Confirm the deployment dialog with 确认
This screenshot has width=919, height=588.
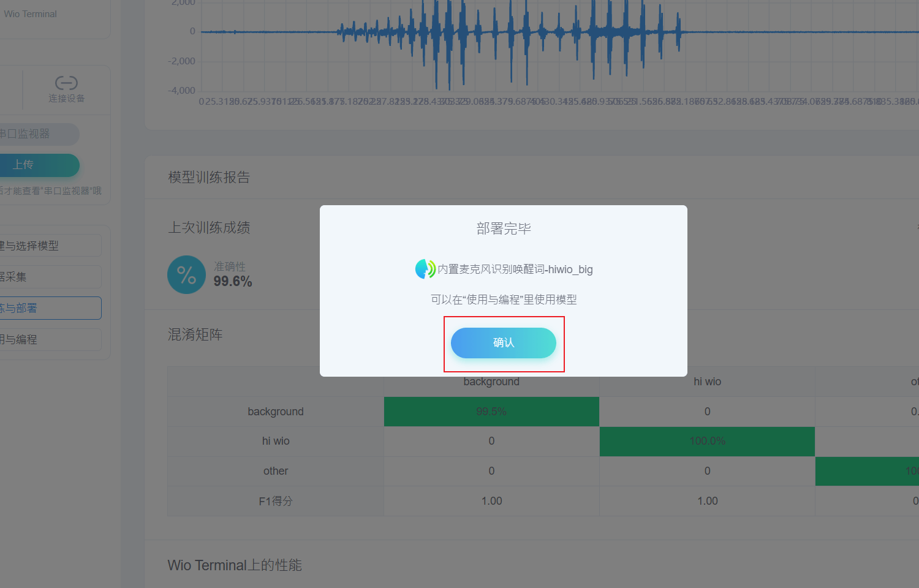pos(504,343)
